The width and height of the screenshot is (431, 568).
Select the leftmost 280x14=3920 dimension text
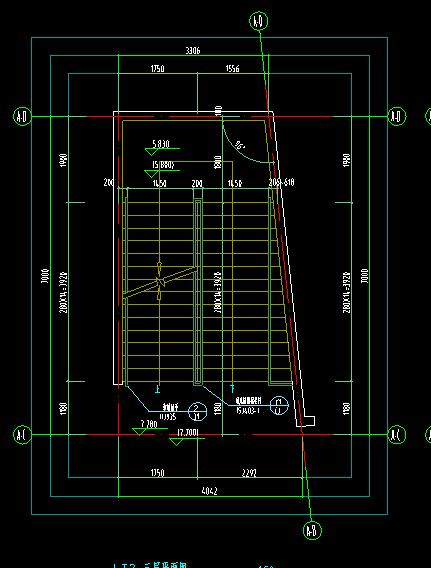63,292
